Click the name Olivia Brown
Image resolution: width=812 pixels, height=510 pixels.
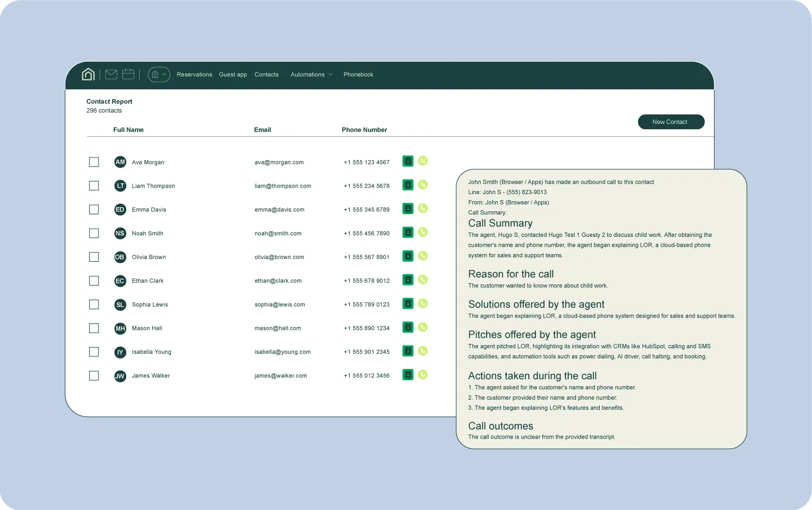pyautogui.click(x=149, y=257)
